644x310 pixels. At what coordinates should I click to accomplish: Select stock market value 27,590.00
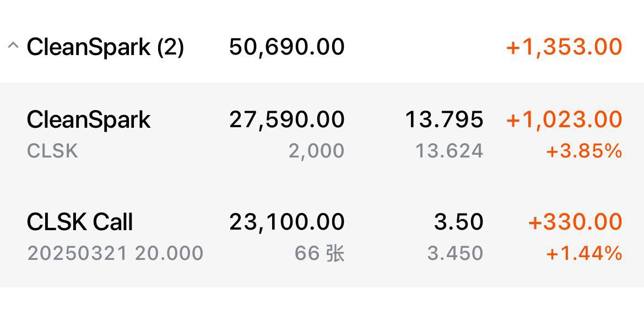click(286, 120)
